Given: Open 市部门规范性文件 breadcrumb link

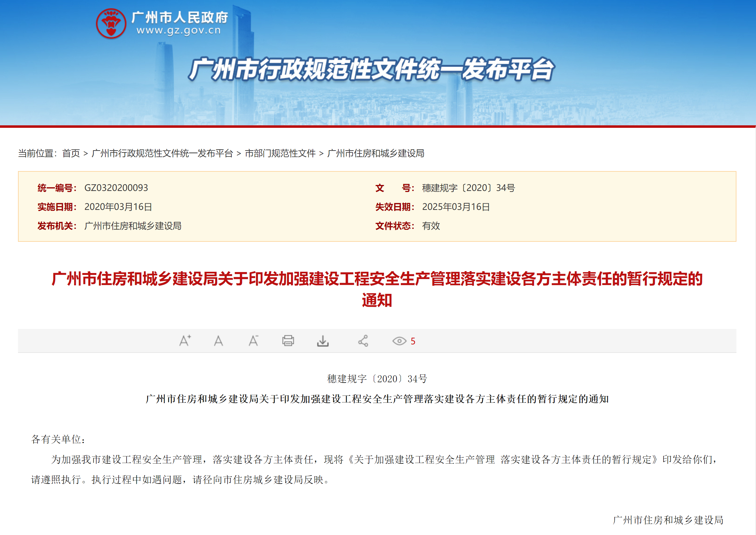Looking at the screenshot, I should (280, 153).
